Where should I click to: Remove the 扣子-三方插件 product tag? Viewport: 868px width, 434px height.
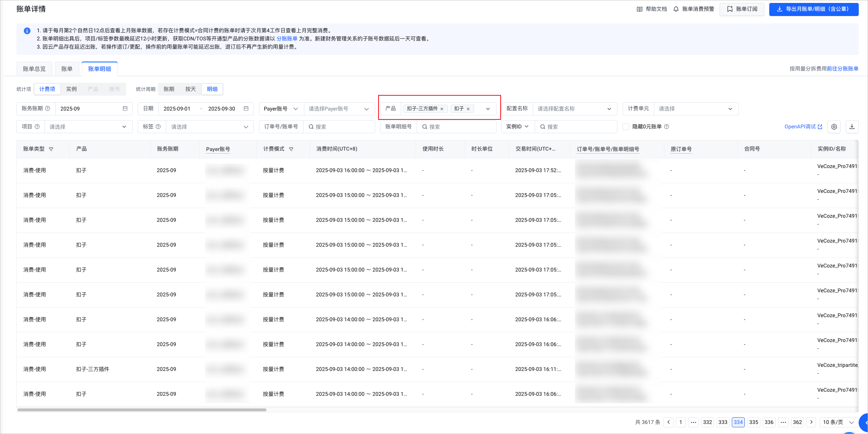[x=442, y=109]
